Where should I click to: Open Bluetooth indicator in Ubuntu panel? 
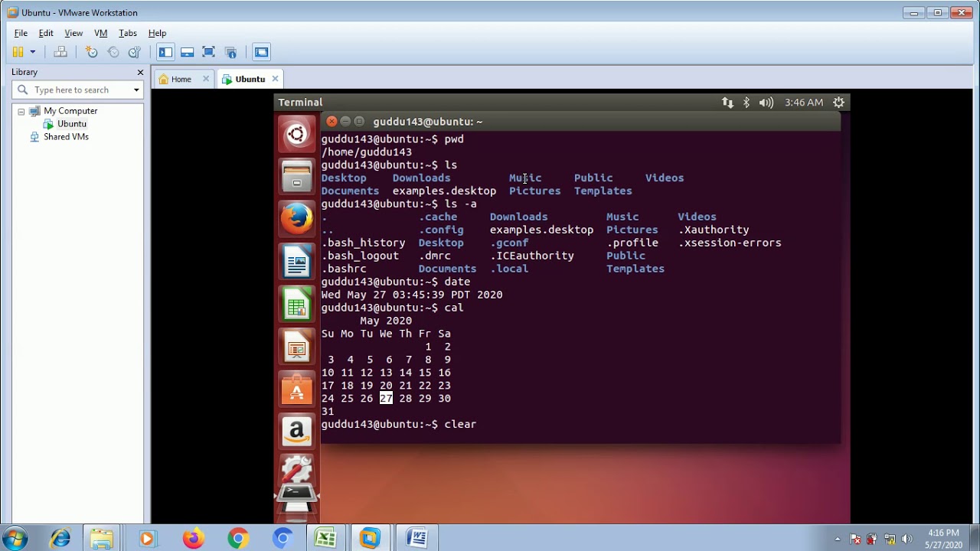point(746,102)
